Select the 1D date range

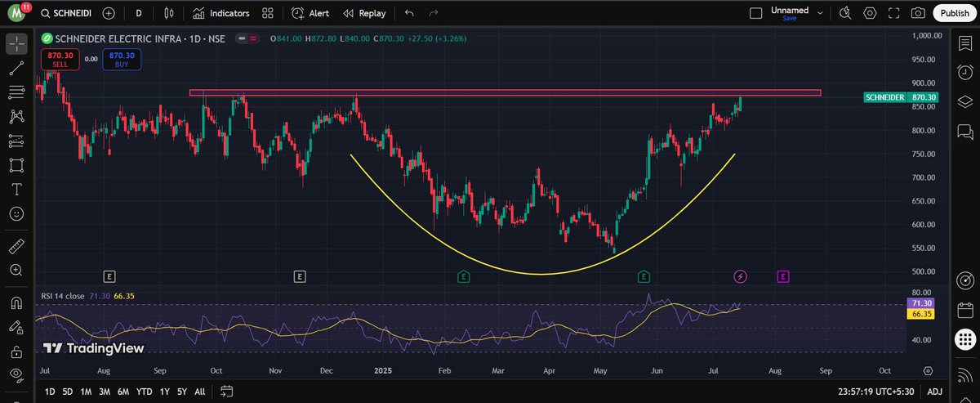pyautogui.click(x=49, y=392)
